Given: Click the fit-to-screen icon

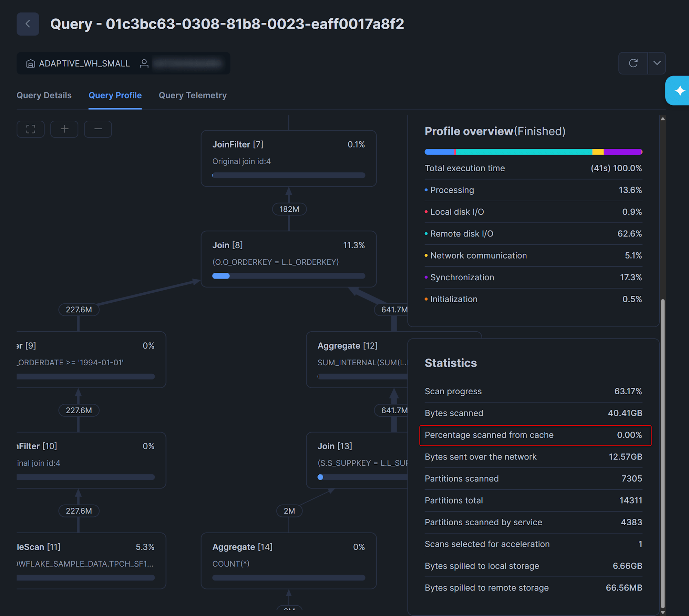Looking at the screenshot, I should coord(31,129).
